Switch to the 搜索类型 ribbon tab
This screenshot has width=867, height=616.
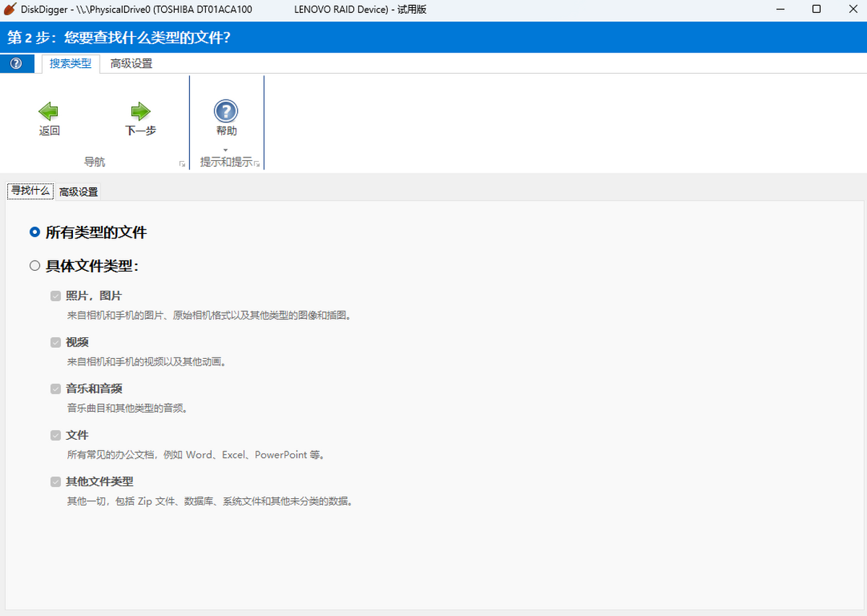coord(70,64)
